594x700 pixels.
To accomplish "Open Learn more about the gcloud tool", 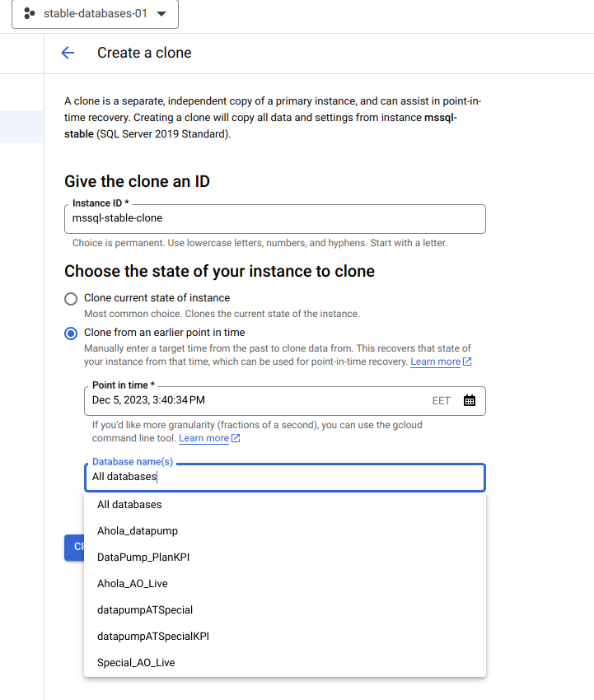I will click(203, 438).
